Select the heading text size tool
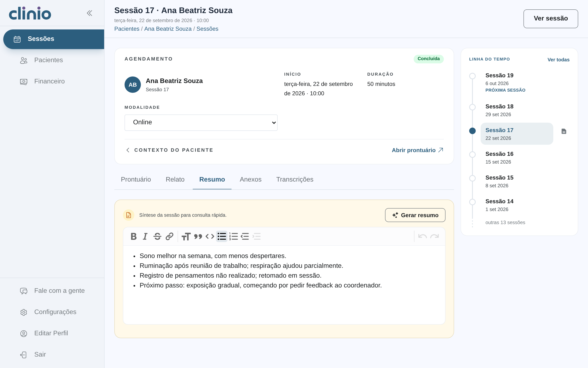 [186, 236]
